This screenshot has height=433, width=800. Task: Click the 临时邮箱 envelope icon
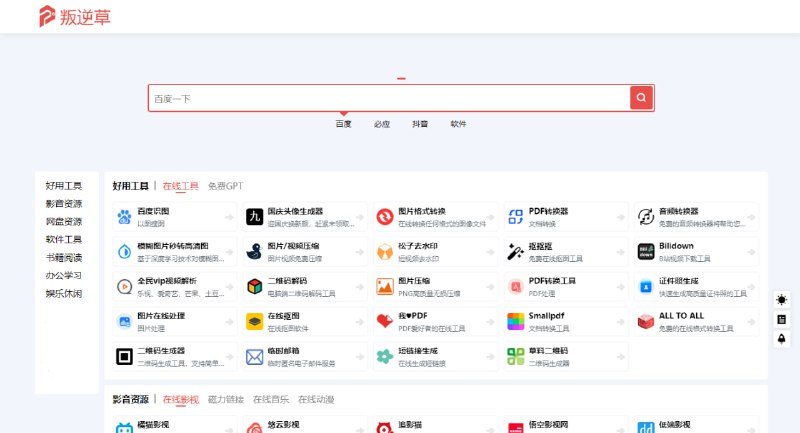(x=255, y=356)
